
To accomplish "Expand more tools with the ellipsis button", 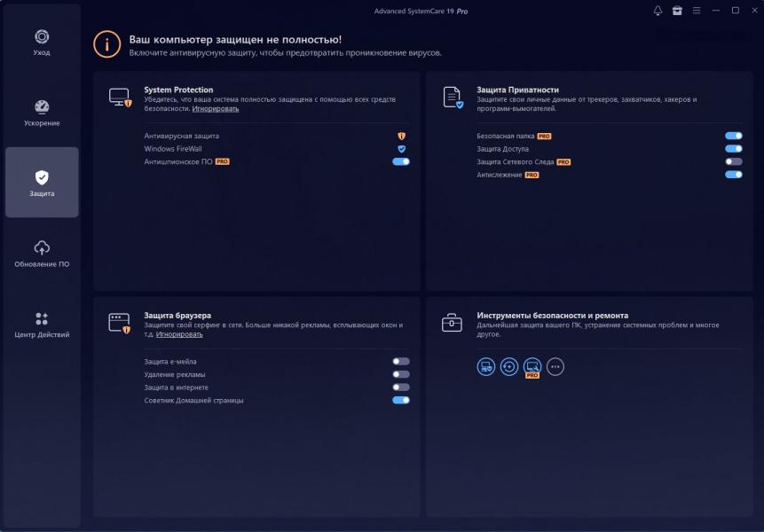I will [555, 366].
